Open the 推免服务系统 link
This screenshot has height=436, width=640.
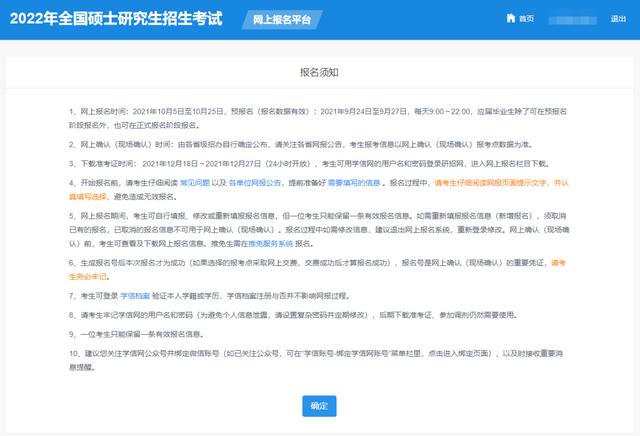[271, 244]
